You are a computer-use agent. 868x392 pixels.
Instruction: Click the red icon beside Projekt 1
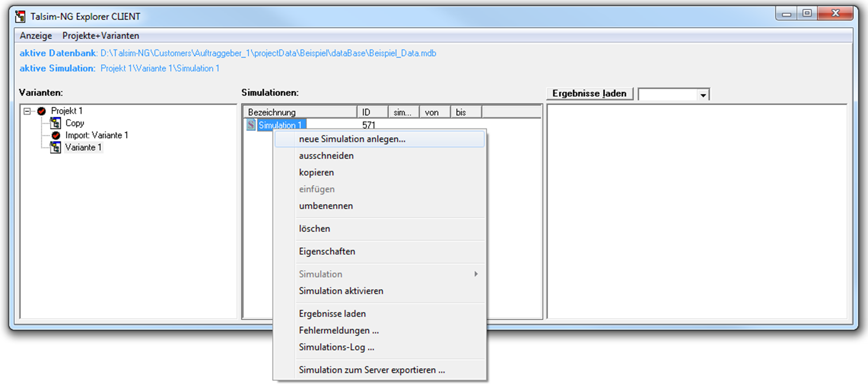pos(42,111)
